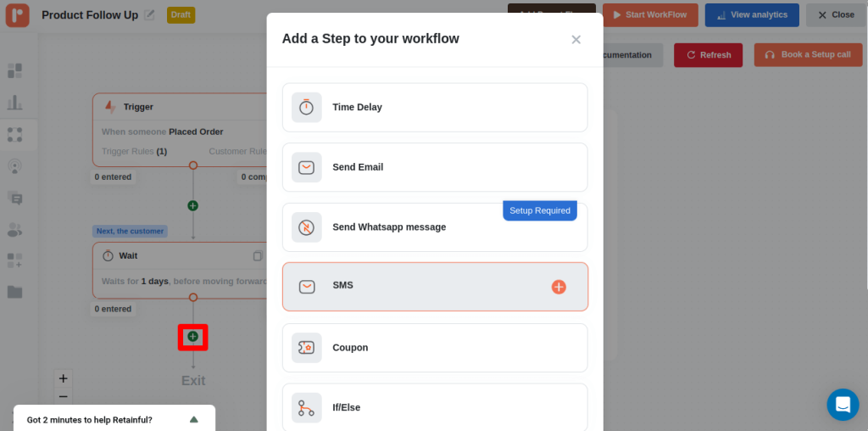This screenshot has height=431, width=868.
Task: Open analytics bar chart in sidebar
Action: tap(15, 103)
